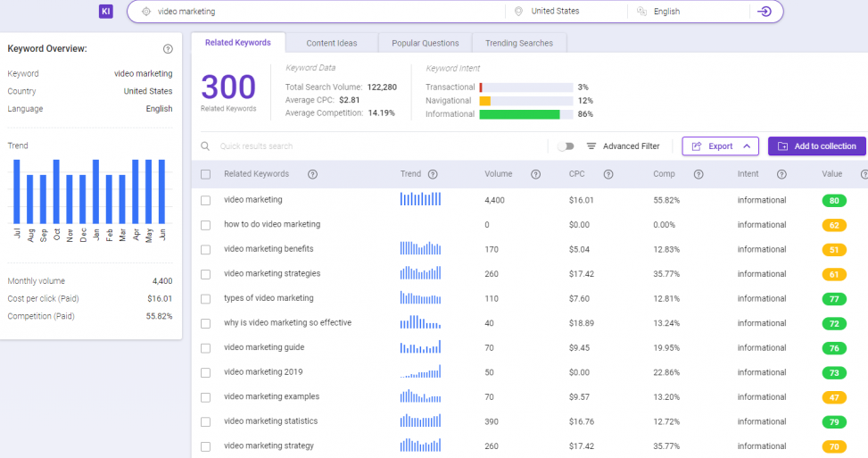Click the $18.89 CPC value
The width and height of the screenshot is (868, 458).
582,323
